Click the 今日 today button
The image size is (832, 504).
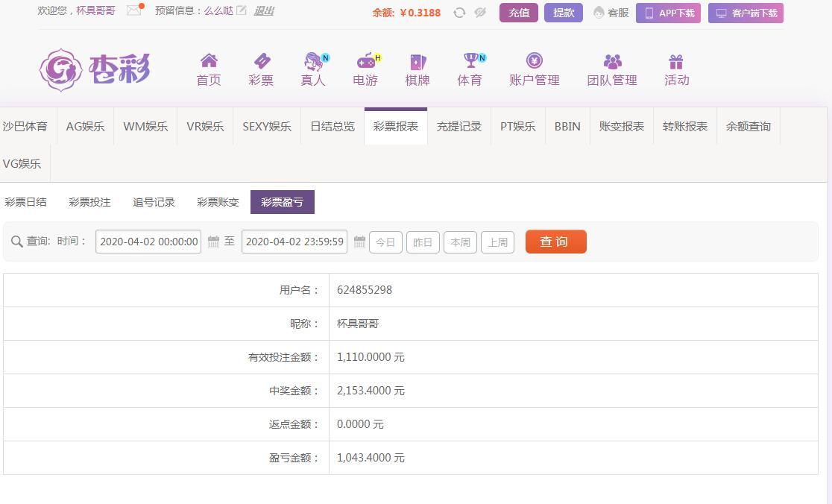click(x=385, y=242)
